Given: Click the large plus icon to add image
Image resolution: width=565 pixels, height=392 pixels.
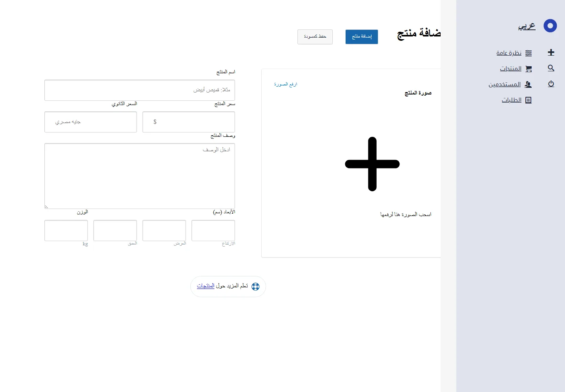Looking at the screenshot, I should point(372,164).
